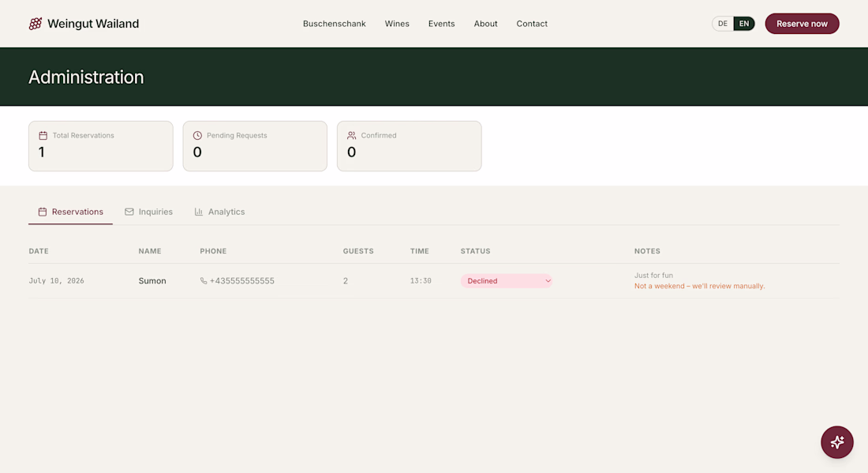Click the TIME column header
This screenshot has height=473, width=868.
420,251
